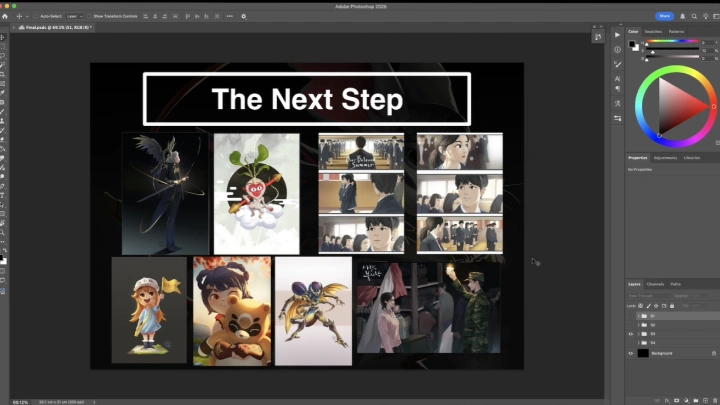Click the hue slider in Color panel
Viewport: 720px width, 405px height.
(672, 41)
